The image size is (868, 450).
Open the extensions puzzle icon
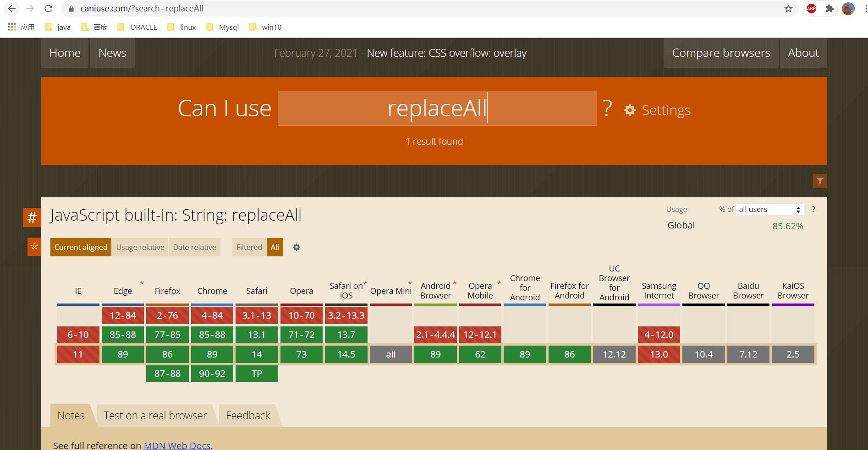click(830, 8)
